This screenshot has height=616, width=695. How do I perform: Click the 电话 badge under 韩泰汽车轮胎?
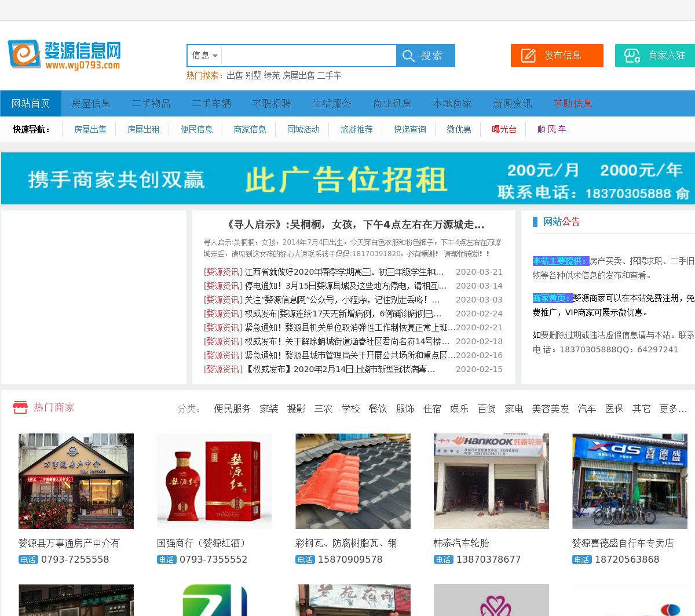pyautogui.click(x=443, y=560)
